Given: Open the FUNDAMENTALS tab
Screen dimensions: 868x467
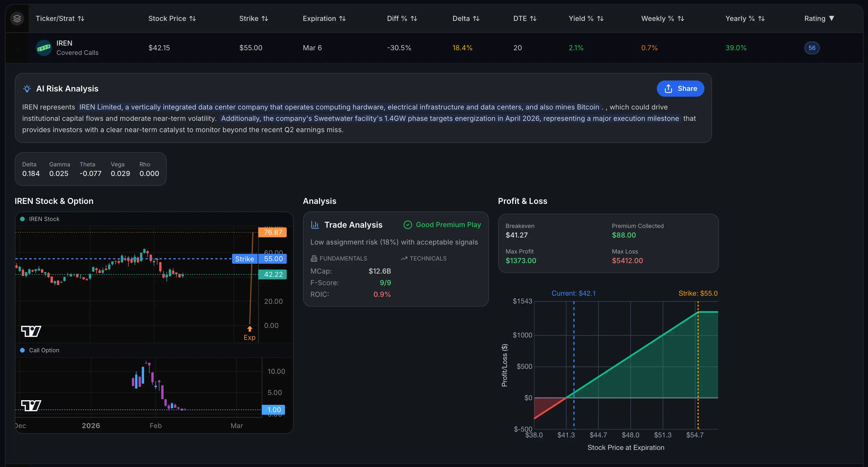Looking at the screenshot, I should tap(339, 258).
